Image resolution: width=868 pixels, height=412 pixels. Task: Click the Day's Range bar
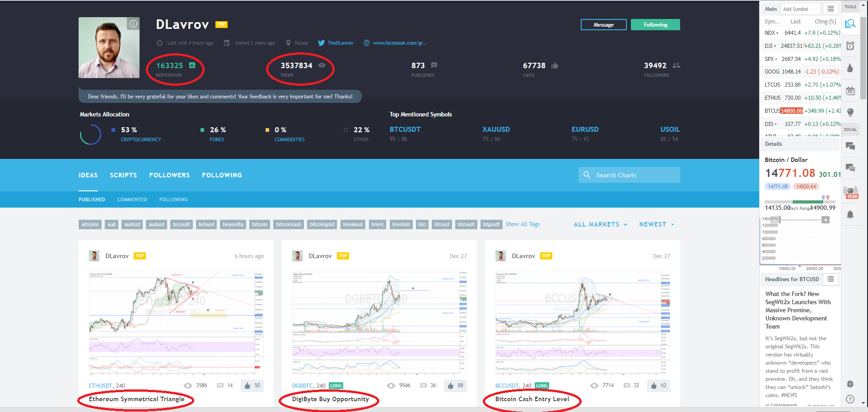(799, 202)
